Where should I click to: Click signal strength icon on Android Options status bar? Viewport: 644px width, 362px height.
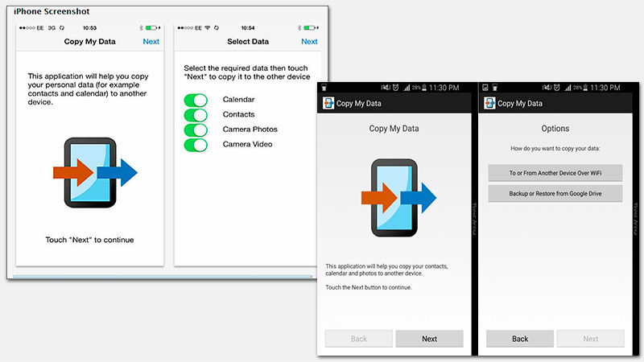(568, 88)
